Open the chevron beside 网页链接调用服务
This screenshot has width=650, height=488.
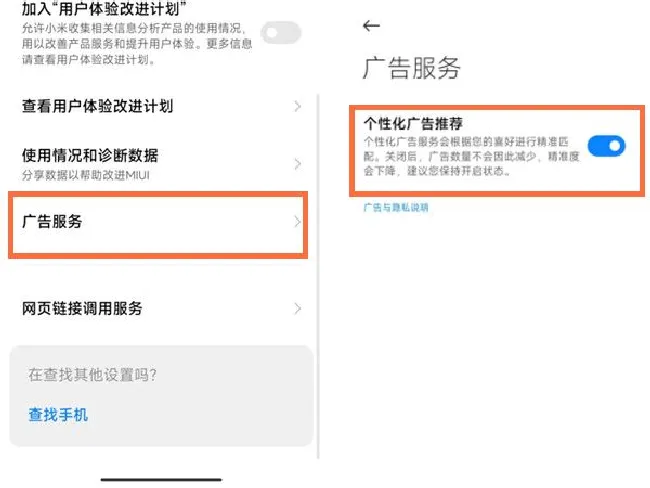(297, 308)
